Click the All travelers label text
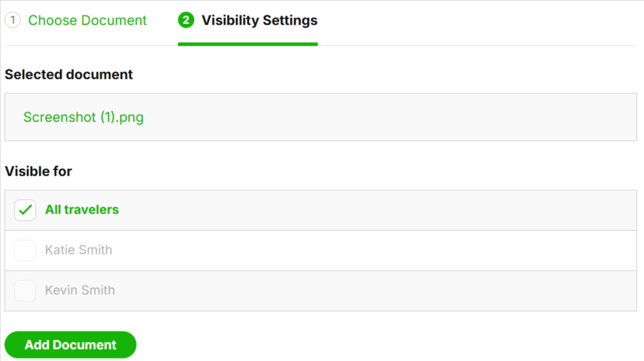Screen dimensions: 644x361 [x=82, y=210]
